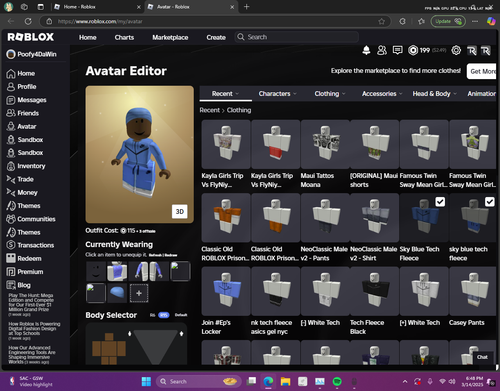This screenshot has width=500, height=391.
Task: Open Spotify from the taskbar
Action: pos(337,381)
